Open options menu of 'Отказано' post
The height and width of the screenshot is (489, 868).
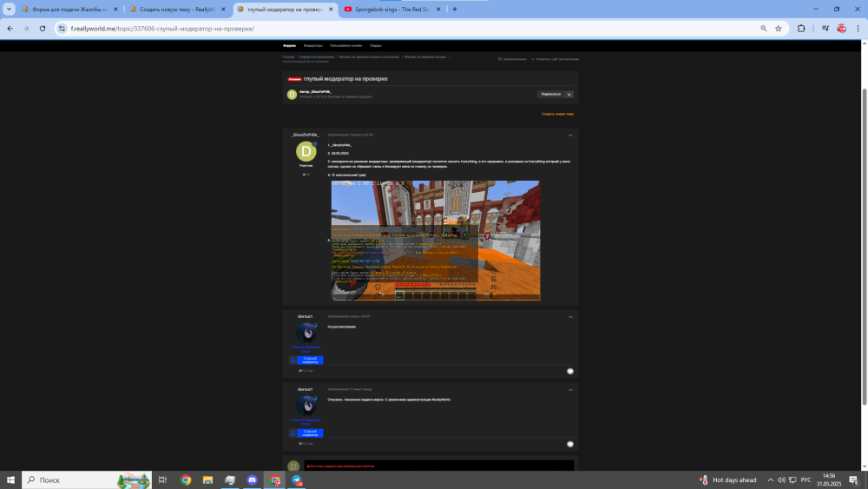coord(570,390)
